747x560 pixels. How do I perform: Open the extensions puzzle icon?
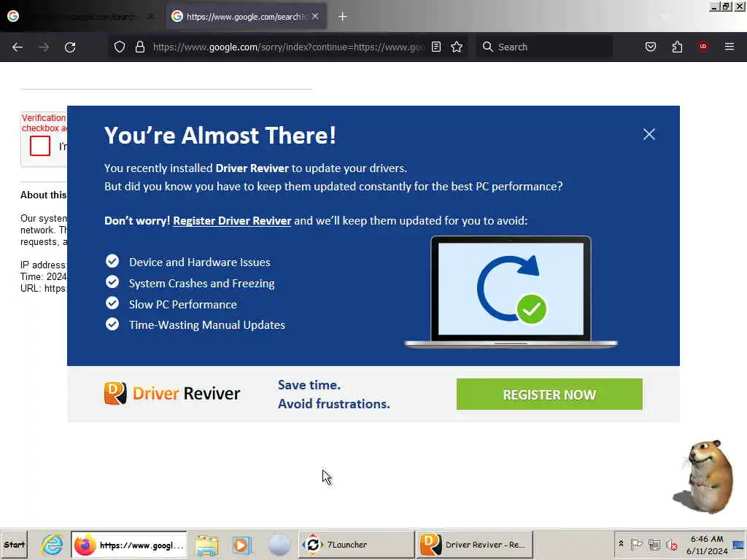pos(677,47)
